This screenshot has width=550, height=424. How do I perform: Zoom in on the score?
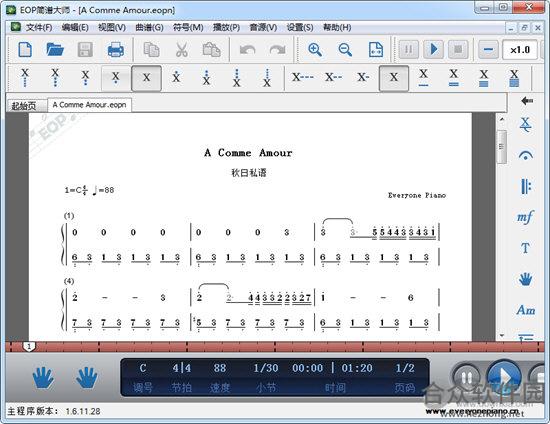pyautogui.click(x=315, y=49)
